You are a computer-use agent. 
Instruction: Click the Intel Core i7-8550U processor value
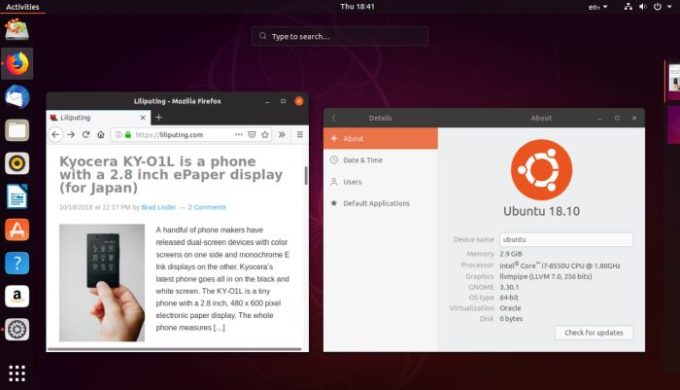tap(560, 265)
